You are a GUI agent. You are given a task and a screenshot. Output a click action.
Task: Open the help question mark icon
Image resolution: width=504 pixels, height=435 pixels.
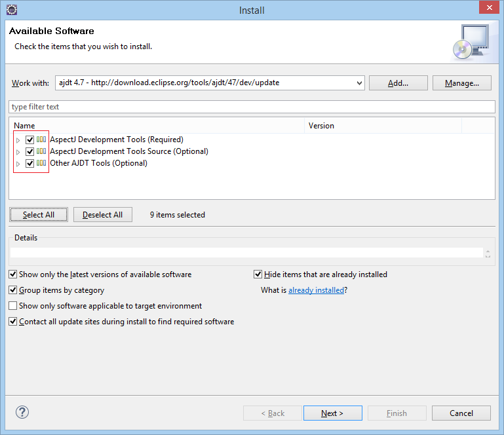tap(22, 412)
